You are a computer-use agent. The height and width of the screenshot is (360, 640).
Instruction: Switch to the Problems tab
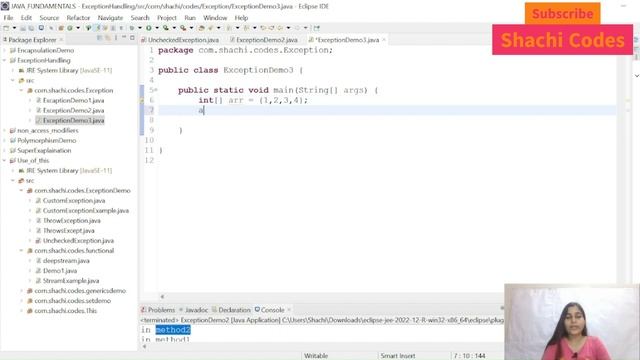(158, 310)
